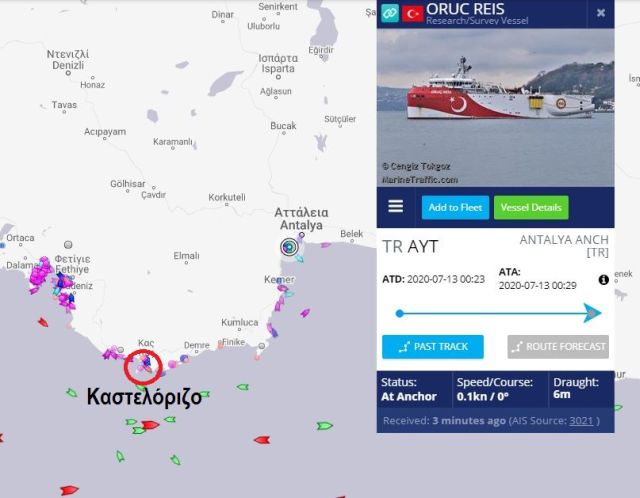
Task: Click the grey circle marker north of Fethiye
Action: [68, 245]
